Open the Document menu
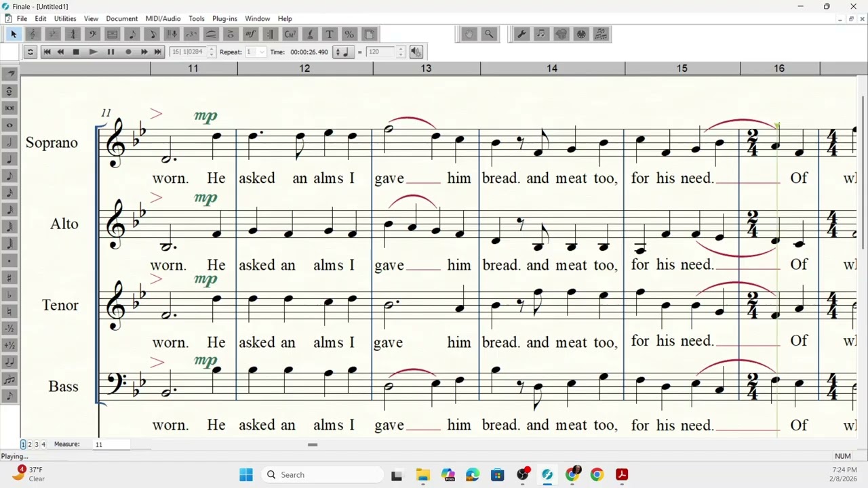The image size is (868, 488). click(121, 18)
